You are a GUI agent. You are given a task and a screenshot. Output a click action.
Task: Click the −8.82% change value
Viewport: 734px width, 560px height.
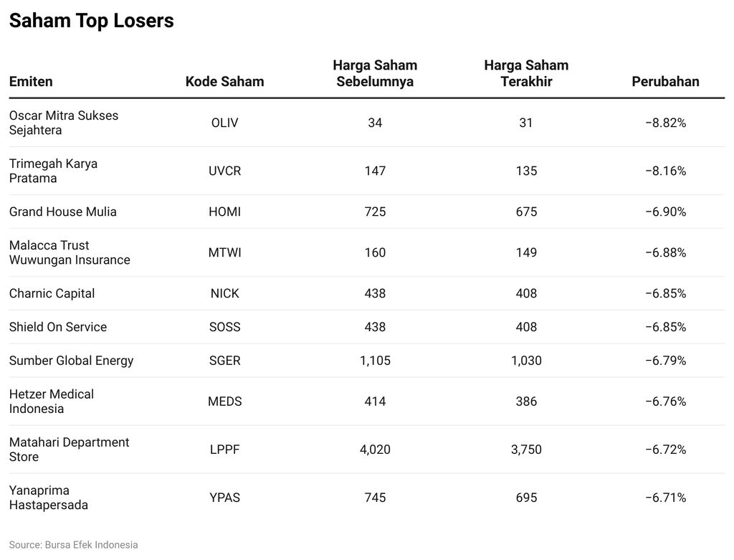pyautogui.click(x=665, y=123)
